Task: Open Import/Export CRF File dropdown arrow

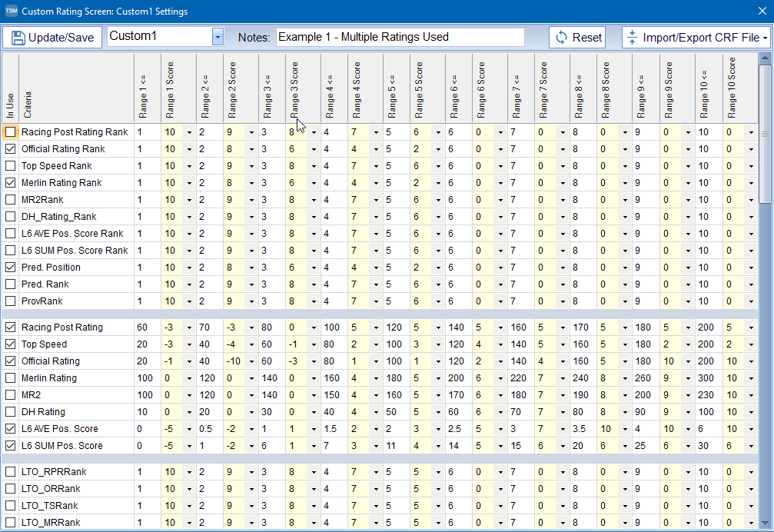Action: click(764, 38)
